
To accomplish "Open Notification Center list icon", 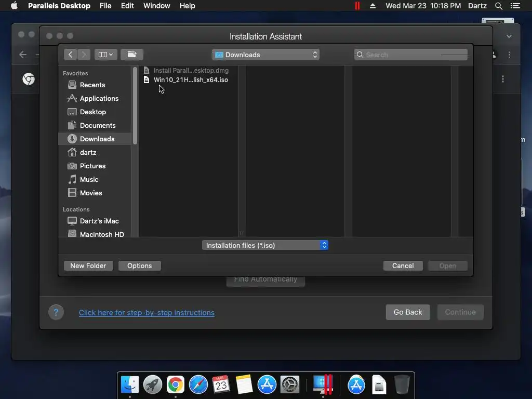I will [515, 6].
